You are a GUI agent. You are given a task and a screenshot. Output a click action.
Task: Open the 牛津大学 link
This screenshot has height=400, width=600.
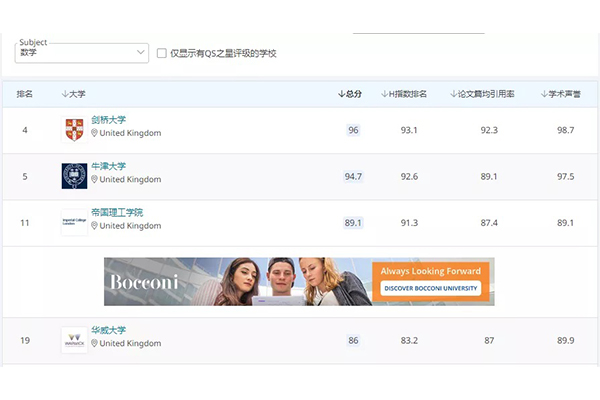[x=109, y=166]
